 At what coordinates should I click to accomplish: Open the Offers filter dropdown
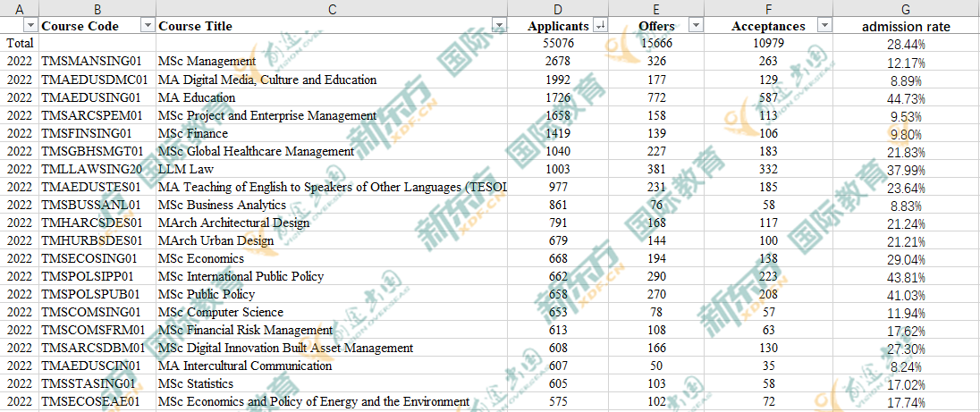click(x=696, y=26)
